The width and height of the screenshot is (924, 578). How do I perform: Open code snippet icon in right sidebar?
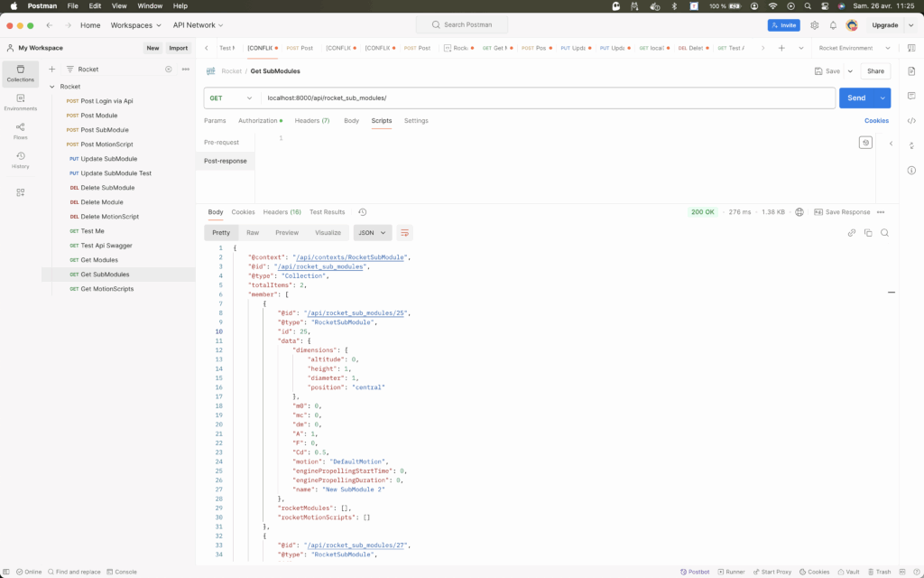click(911, 121)
